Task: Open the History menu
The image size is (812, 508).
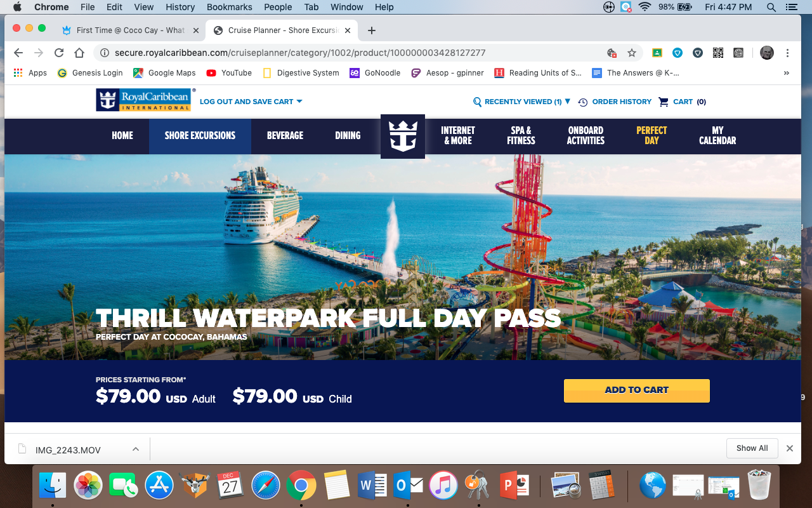Action: [180, 7]
